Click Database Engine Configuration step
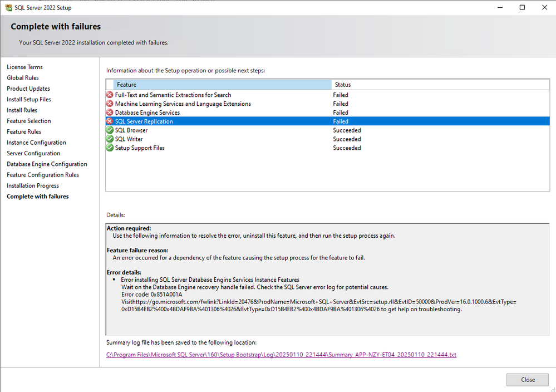556x392 pixels. 47,164
